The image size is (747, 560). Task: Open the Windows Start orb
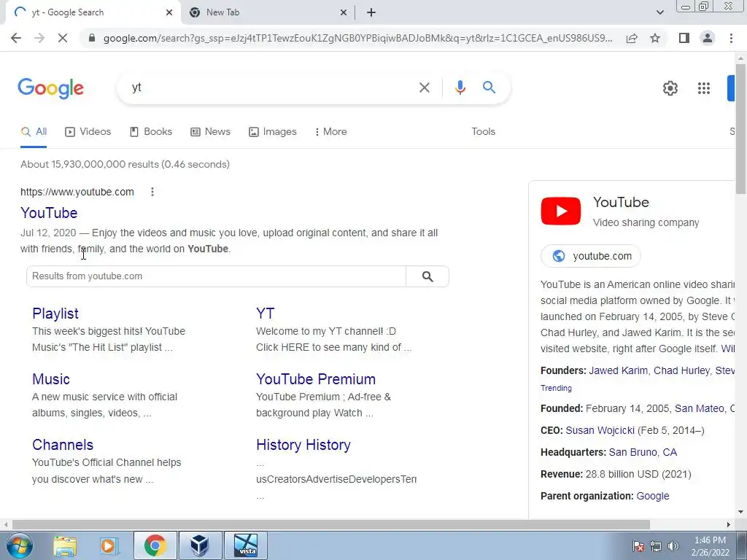(x=19, y=545)
